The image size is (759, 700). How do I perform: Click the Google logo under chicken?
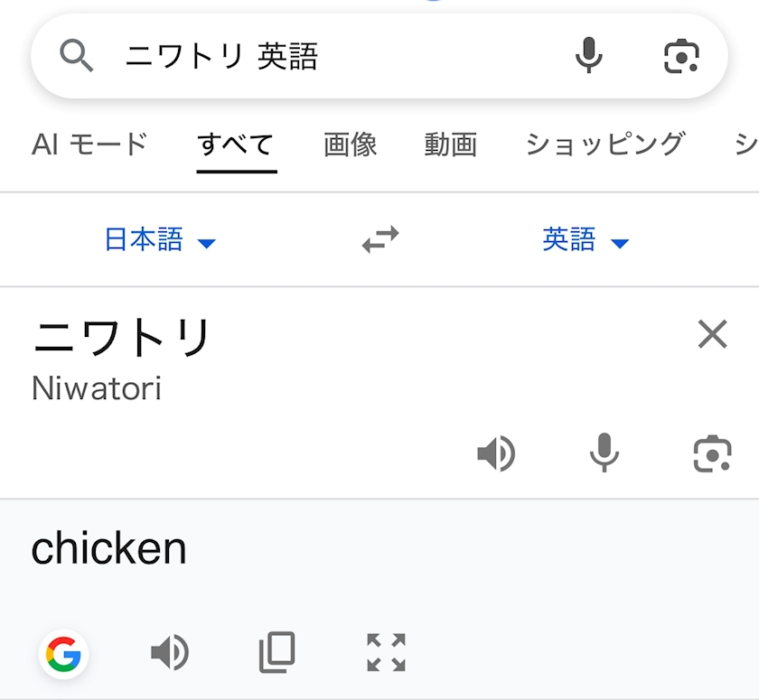tap(63, 653)
